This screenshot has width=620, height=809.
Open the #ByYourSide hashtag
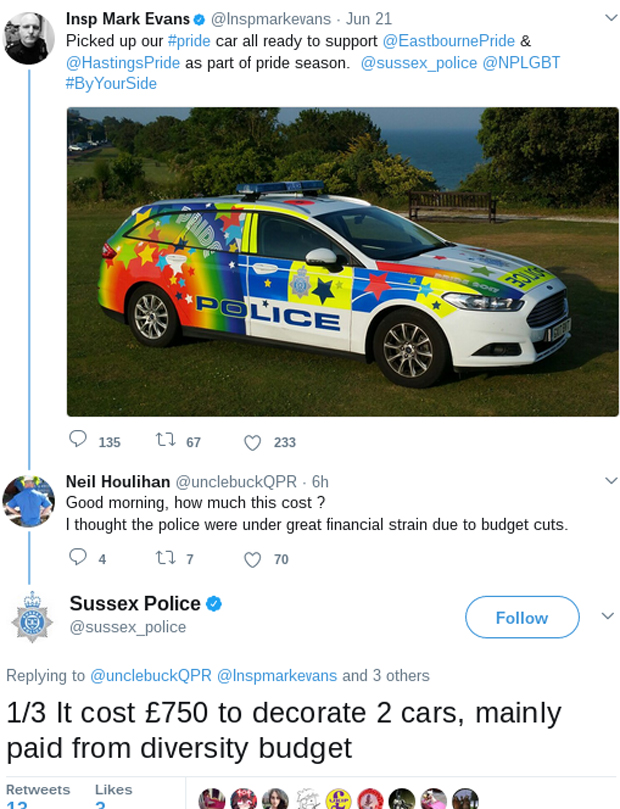(x=111, y=83)
